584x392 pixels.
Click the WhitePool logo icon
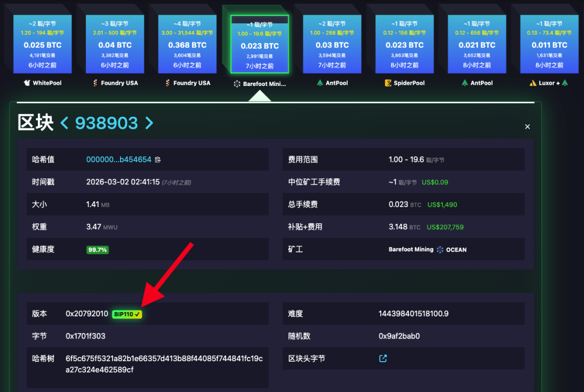pos(27,83)
